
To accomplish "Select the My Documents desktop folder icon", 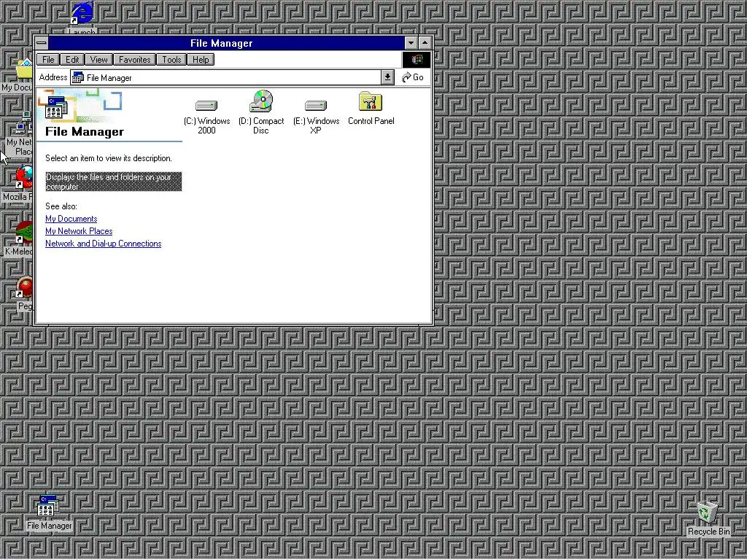I will [24, 69].
